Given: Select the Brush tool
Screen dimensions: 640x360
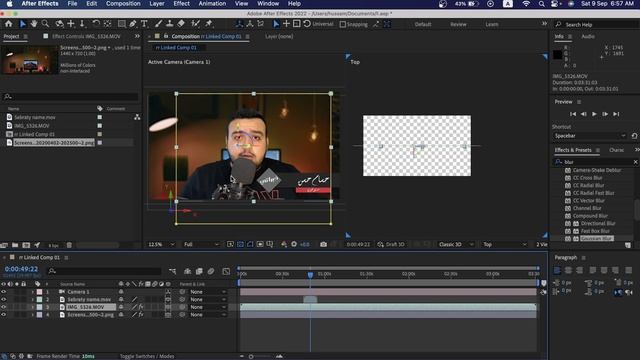Looking at the screenshot, I should [158, 24].
